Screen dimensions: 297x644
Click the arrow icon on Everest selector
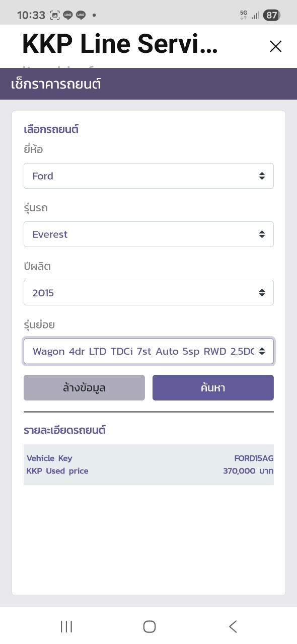(262, 234)
